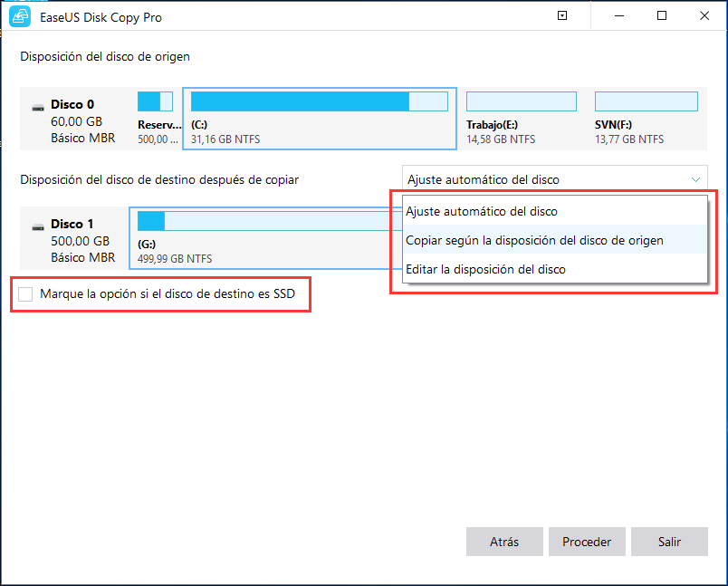Click the (G:) partition label
Viewport: 728px width, 586px height.
(x=147, y=245)
